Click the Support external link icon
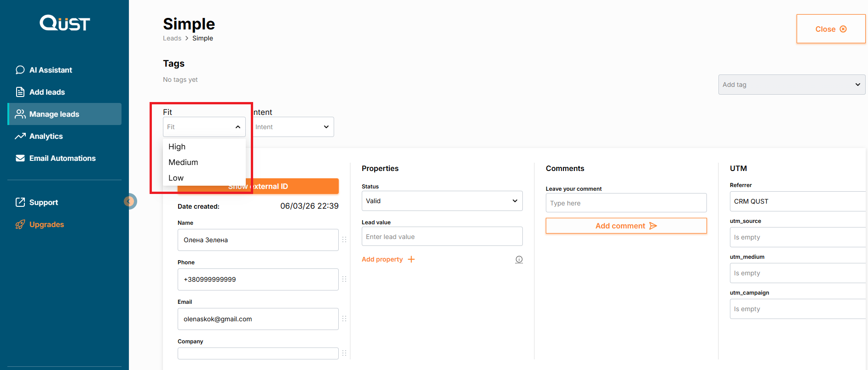The height and width of the screenshot is (370, 868). click(20, 202)
